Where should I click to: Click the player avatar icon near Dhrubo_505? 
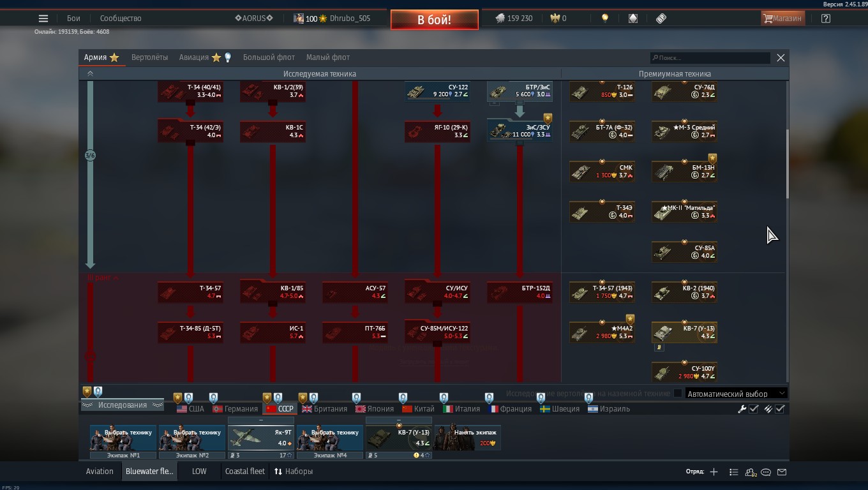[x=298, y=19]
